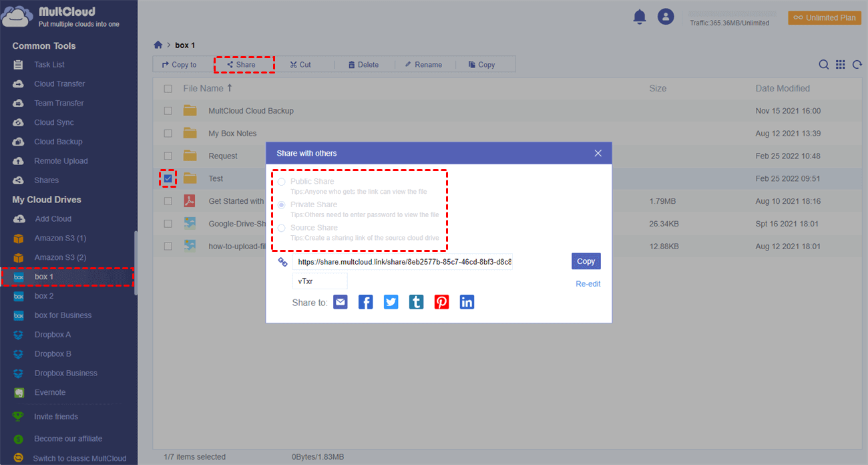
Task: Share to Facebook icon
Action: [x=366, y=302]
